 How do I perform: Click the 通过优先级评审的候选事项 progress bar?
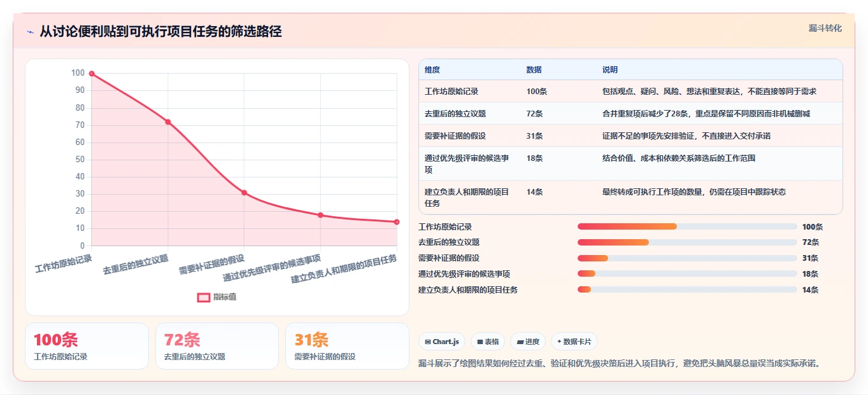click(x=687, y=274)
